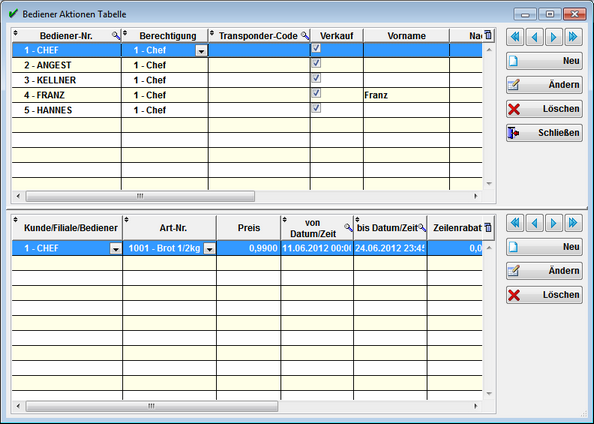Image resolution: width=594 pixels, height=424 pixels.
Task: Click the Schließen button
Action: [x=544, y=133]
